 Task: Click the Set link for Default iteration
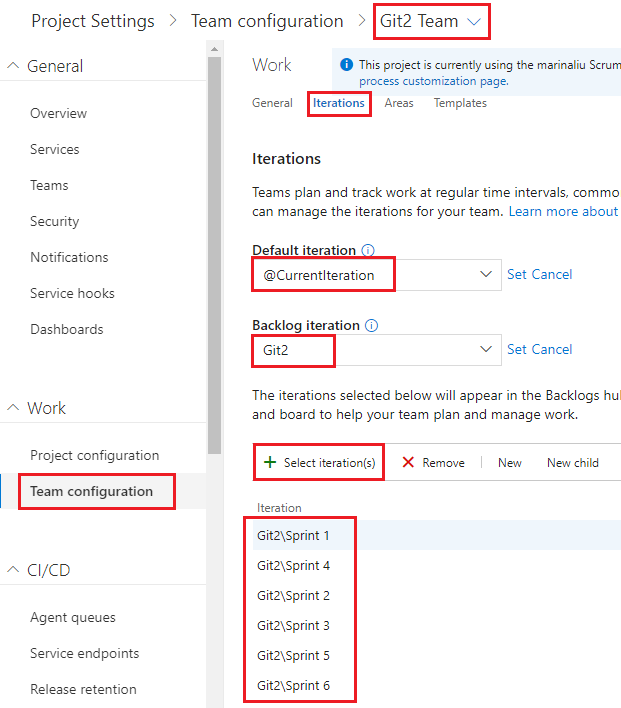[x=517, y=274]
